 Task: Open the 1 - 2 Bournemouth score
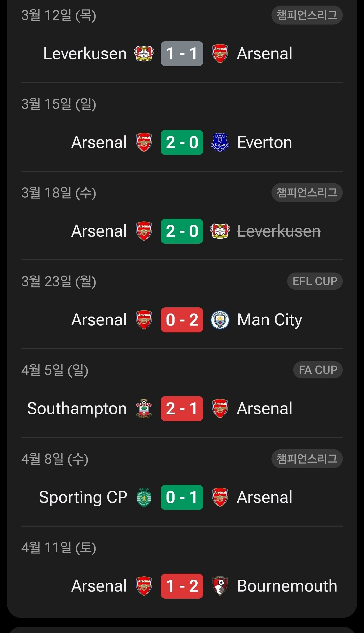coord(182,586)
